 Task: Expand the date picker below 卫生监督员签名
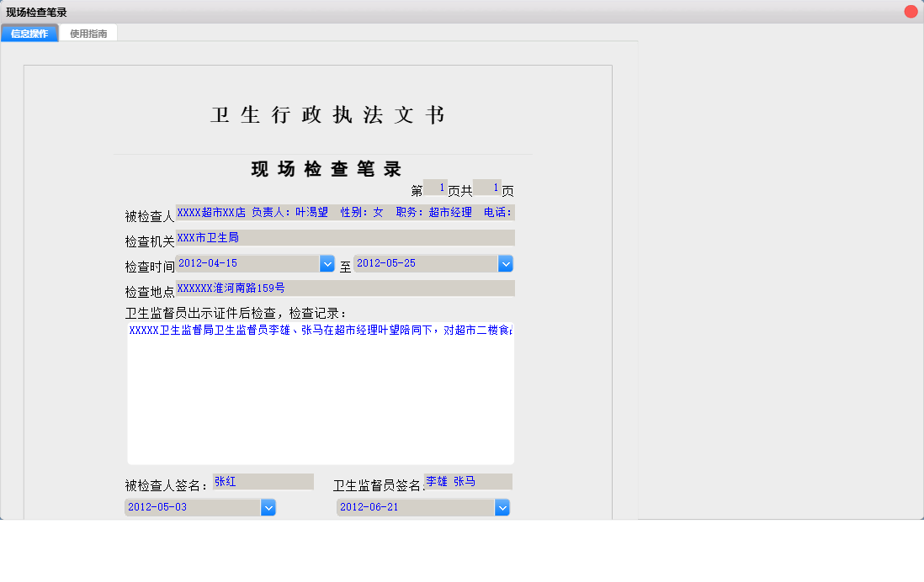[502, 507]
